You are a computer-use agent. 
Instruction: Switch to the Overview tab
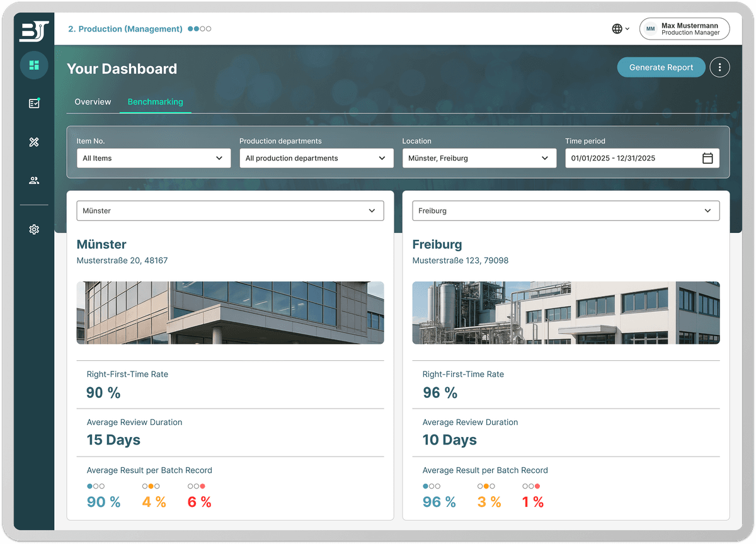(x=93, y=102)
